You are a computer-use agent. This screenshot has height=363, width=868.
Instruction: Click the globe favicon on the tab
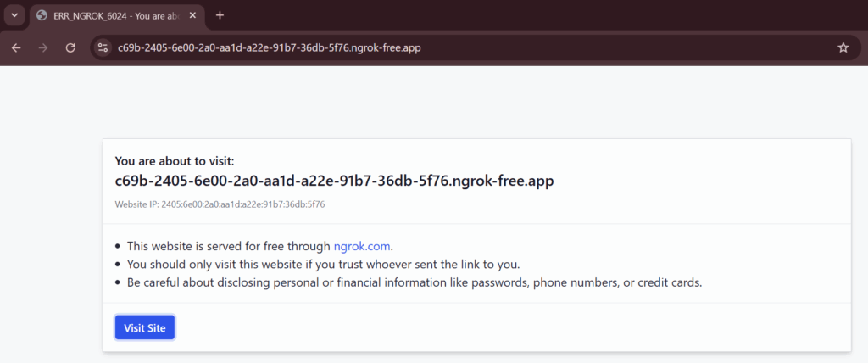point(41,15)
